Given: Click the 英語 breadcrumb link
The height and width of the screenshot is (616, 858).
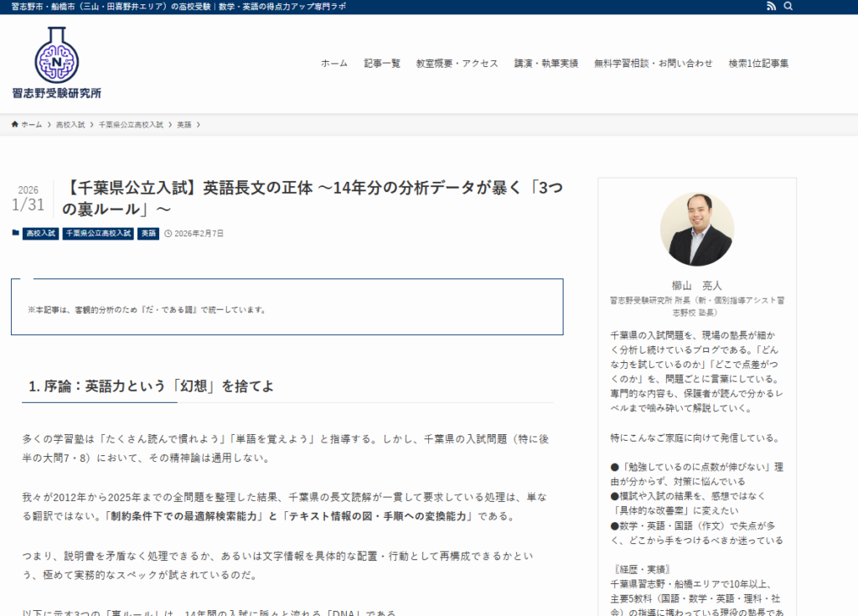Looking at the screenshot, I should tap(183, 124).
